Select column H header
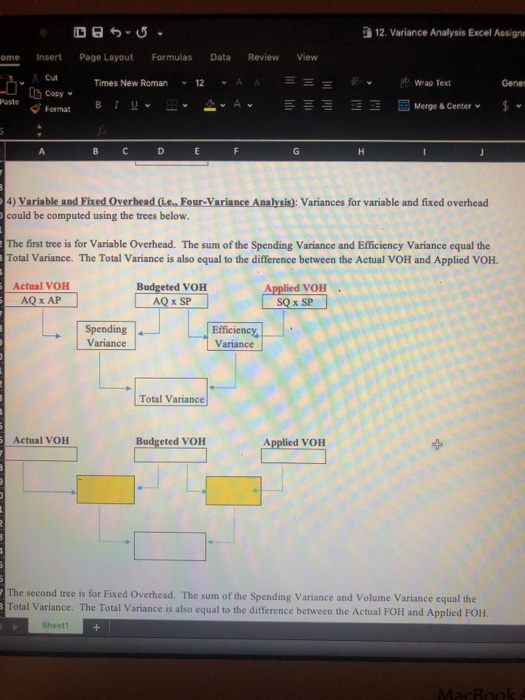Viewport: 525px width, 700px height. (361, 152)
